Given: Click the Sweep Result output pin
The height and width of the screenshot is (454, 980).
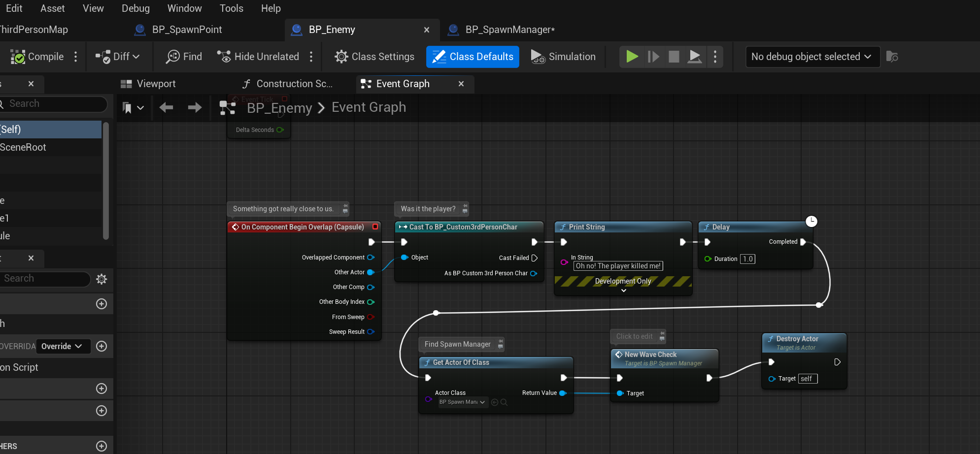Looking at the screenshot, I should click(x=371, y=332).
